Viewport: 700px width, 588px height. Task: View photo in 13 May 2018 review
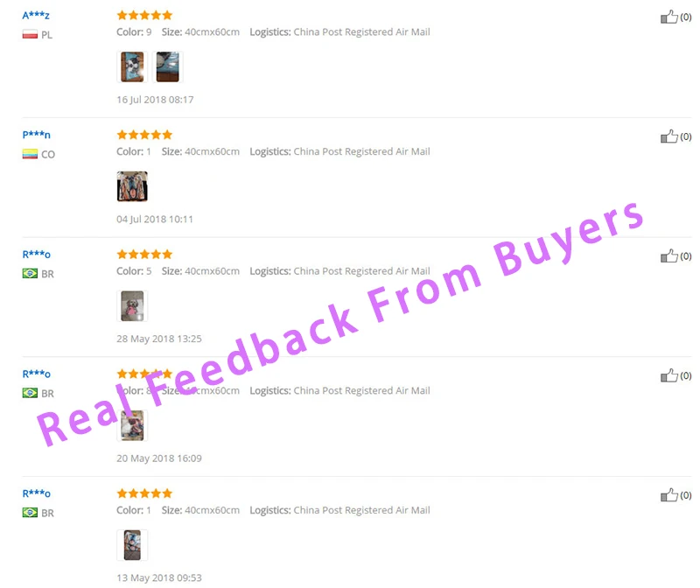[x=132, y=545]
